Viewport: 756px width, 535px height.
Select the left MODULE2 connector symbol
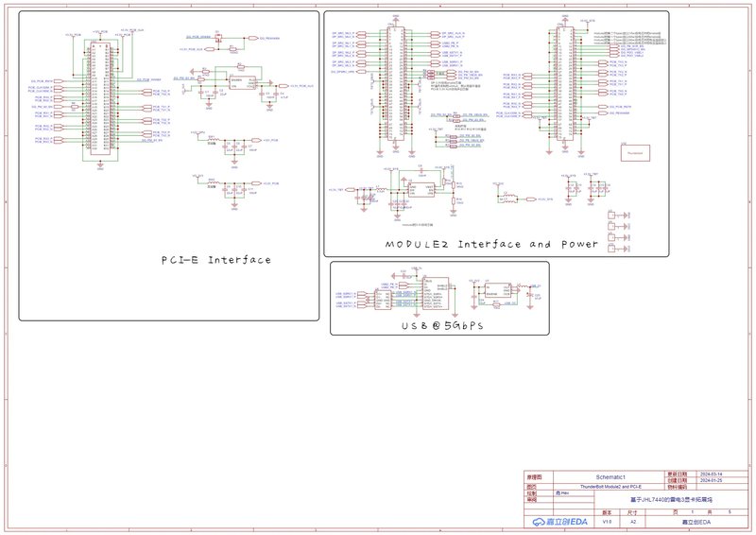tap(396, 84)
